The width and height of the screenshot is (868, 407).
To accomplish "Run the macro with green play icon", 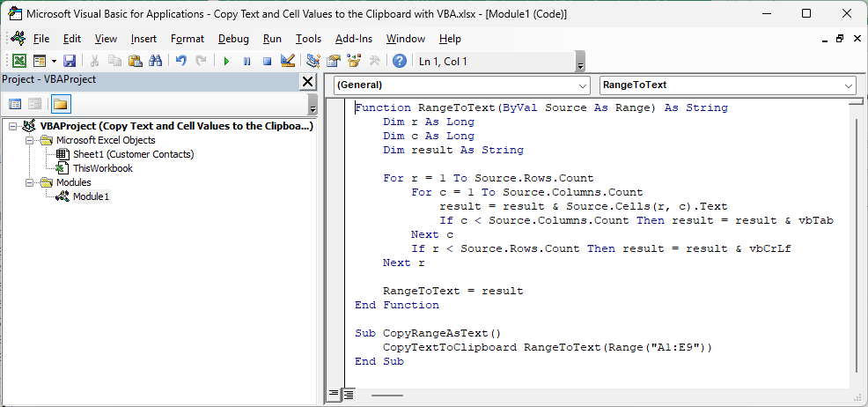I will pos(226,61).
